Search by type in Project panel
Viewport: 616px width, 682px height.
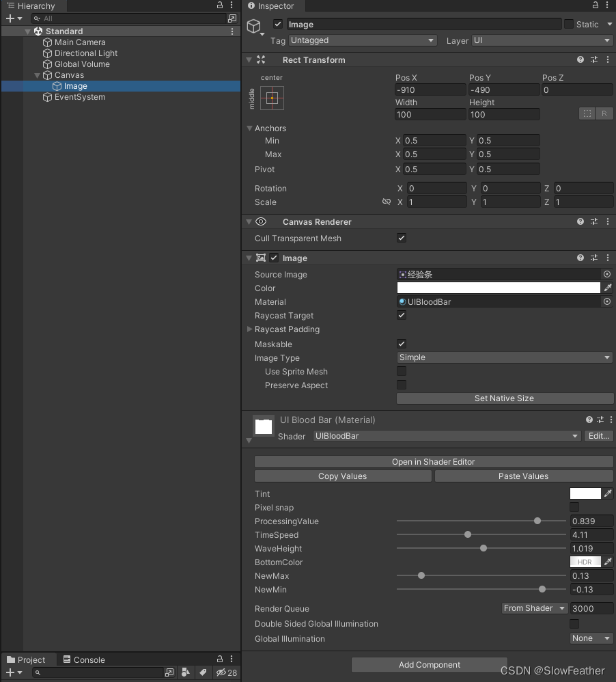pos(186,672)
